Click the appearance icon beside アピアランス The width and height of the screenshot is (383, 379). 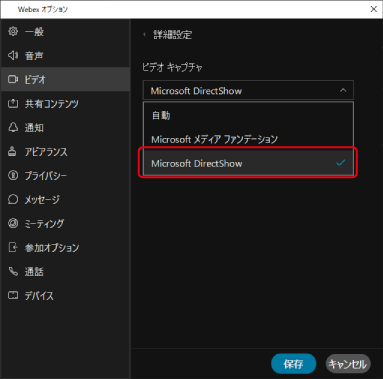tap(12, 151)
